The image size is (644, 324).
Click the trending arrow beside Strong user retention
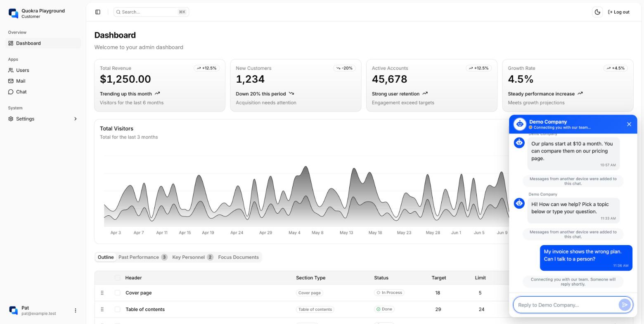(425, 93)
